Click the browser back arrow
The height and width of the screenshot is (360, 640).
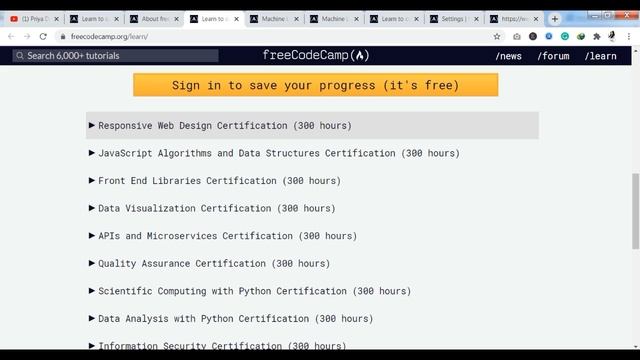click(11, 36)
